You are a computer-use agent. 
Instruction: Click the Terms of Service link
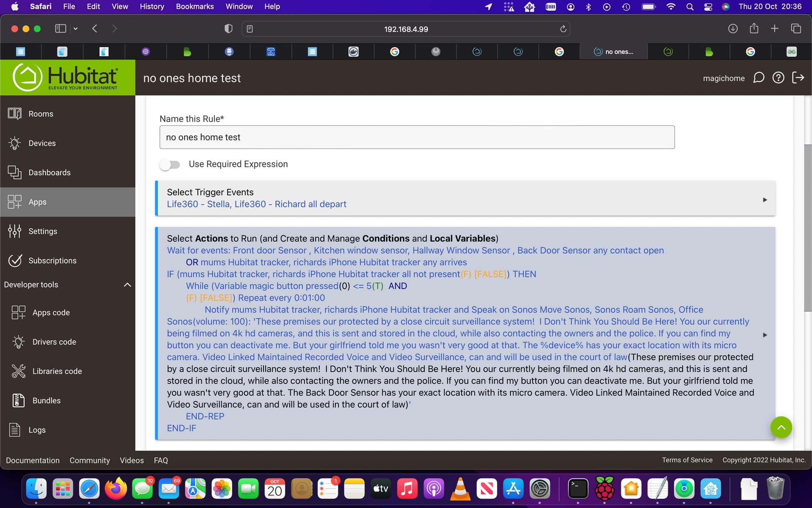[687, 460]
